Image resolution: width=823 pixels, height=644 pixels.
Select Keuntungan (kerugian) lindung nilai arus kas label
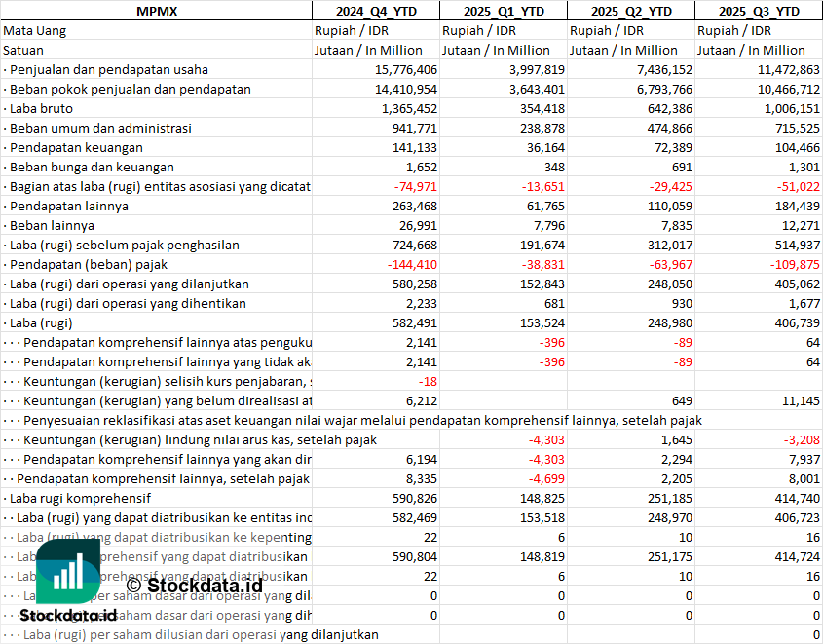[200, 439]
